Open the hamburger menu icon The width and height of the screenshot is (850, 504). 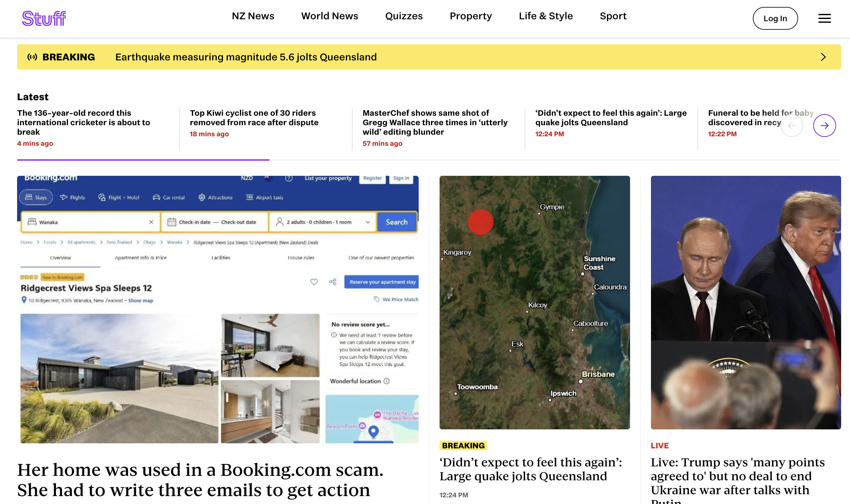pos(824,18)
